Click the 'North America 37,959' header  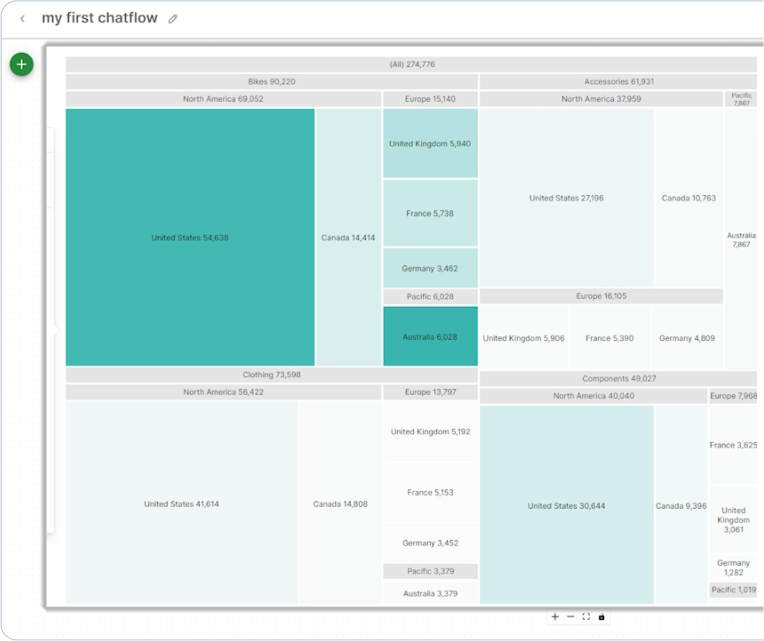pos(601,99)
